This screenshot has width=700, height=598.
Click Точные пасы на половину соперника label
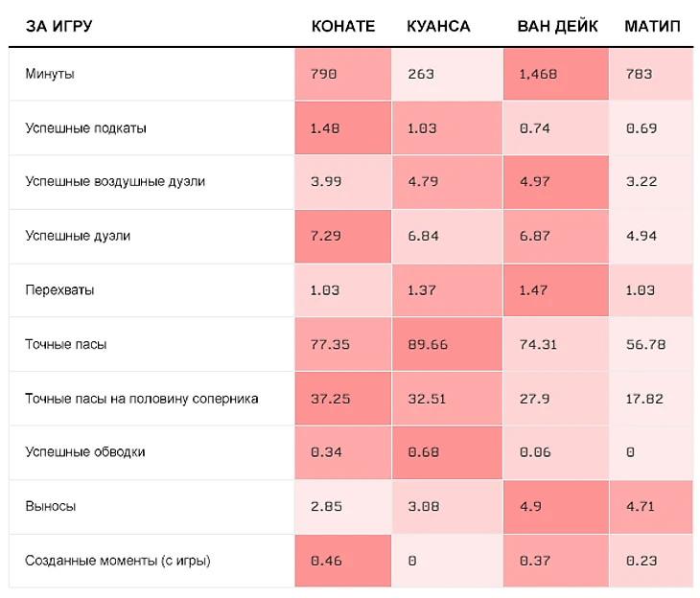[142, 399]
